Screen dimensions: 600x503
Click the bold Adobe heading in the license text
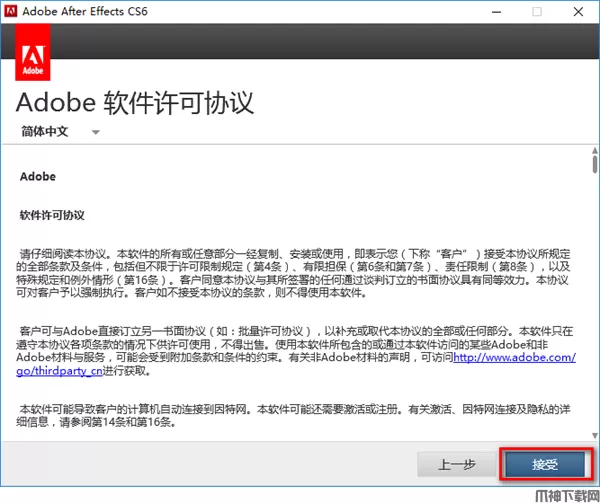pos(38,177)
